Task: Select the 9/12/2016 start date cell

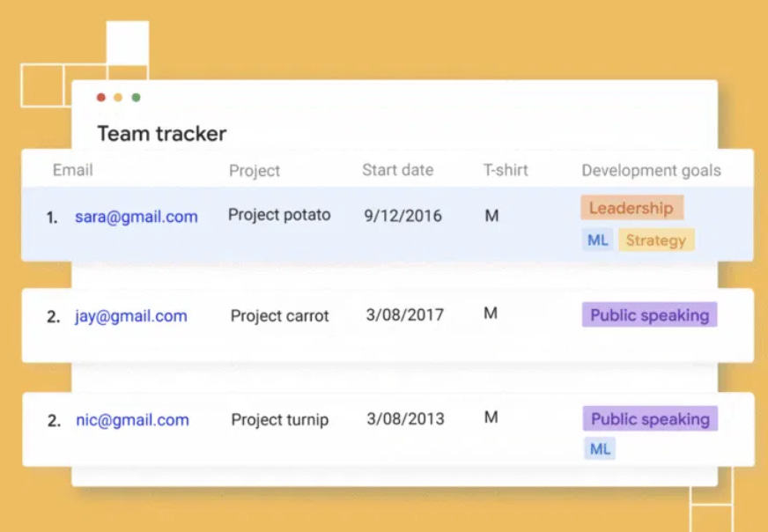Action: click(x=402, y=216)
